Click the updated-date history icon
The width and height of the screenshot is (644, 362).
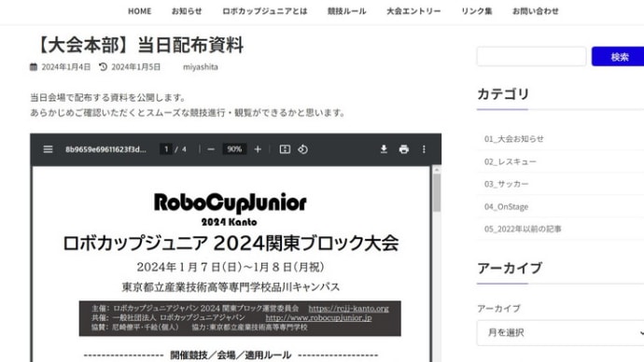click(x=103, y=67)
